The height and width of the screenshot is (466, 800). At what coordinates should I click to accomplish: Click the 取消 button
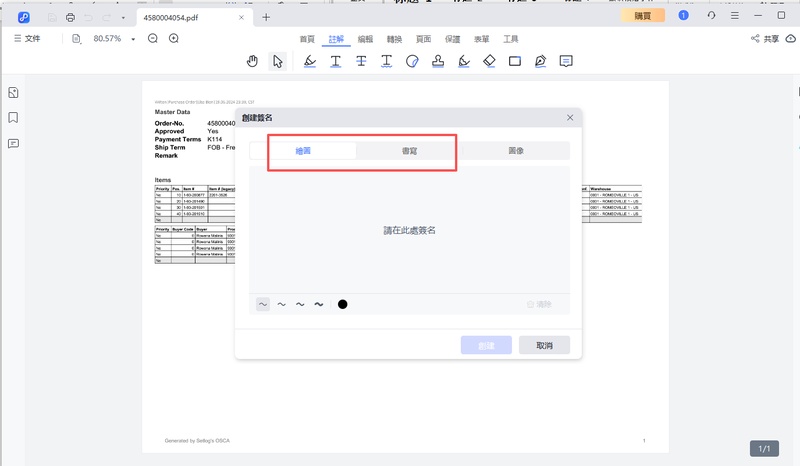click(544, 345)
